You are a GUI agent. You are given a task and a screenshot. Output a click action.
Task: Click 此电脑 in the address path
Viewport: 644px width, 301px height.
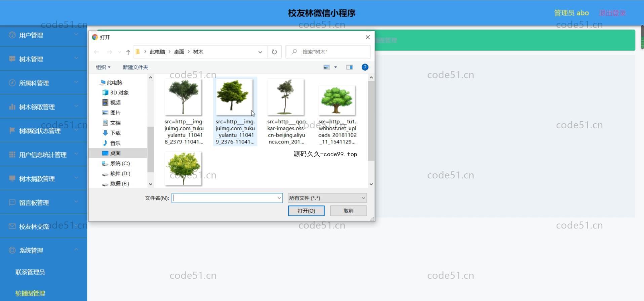tap(157, 52)
